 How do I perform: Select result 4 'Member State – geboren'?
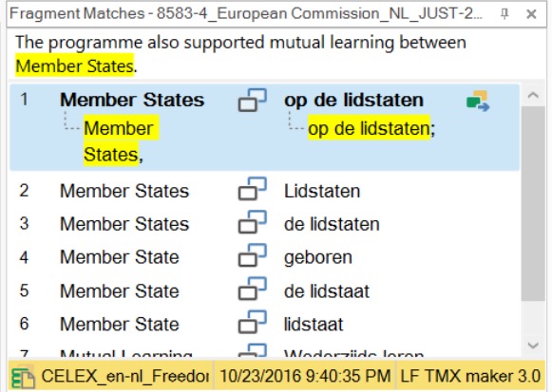coord(264,257)
